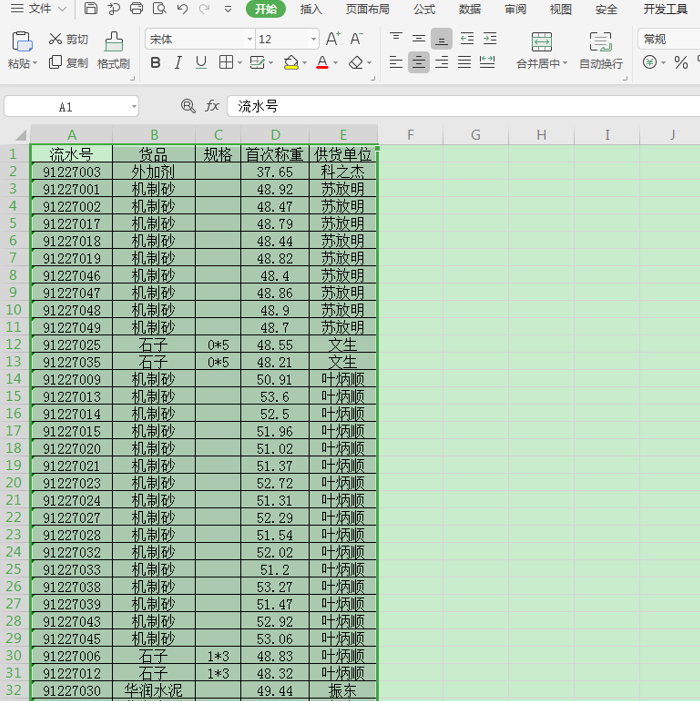Screen dimensions: 700x701
Task: Decrease font size with A- icon
Action: point(356,39)
